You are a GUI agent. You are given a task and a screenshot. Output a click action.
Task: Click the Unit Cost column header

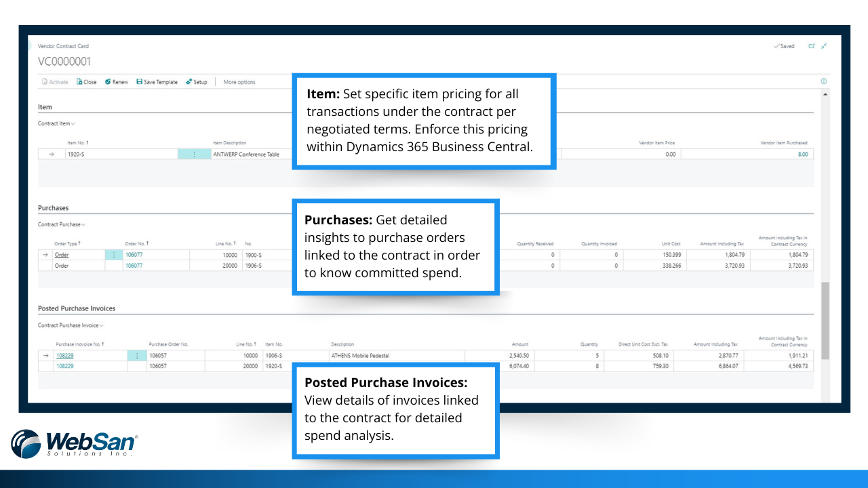coord(671,243)
